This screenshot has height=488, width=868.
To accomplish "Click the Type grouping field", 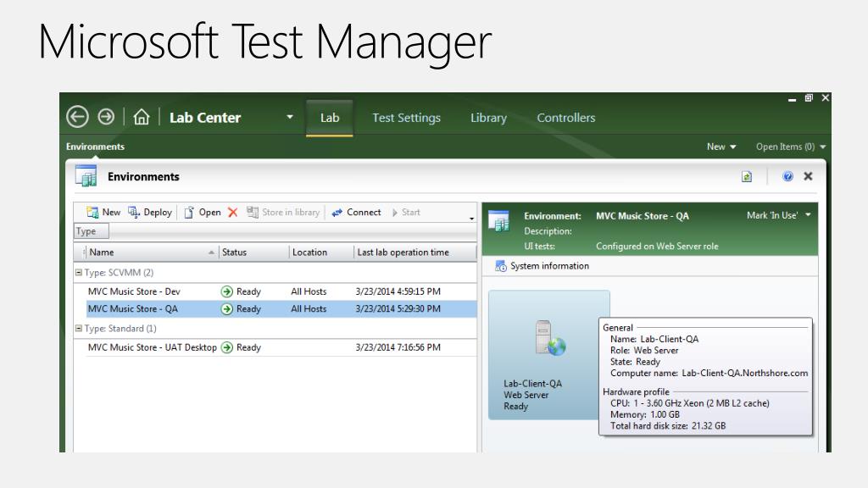I will click(x=91, y=231).
